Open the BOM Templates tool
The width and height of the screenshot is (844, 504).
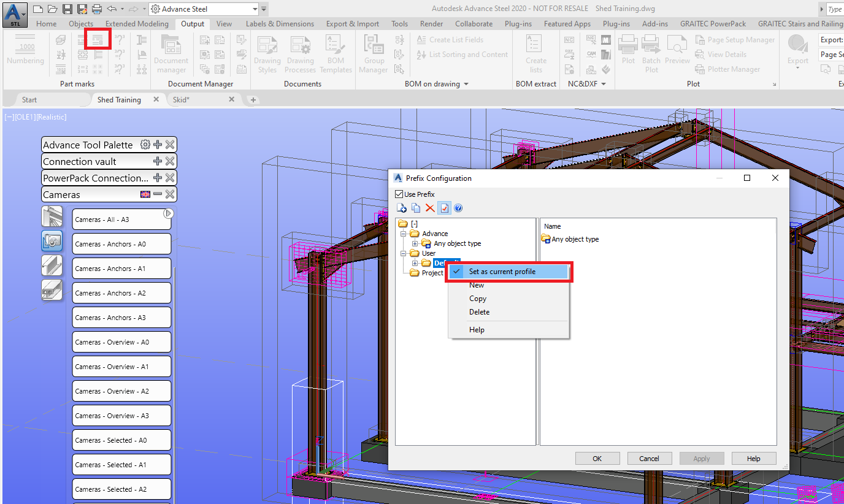[336, 53]
